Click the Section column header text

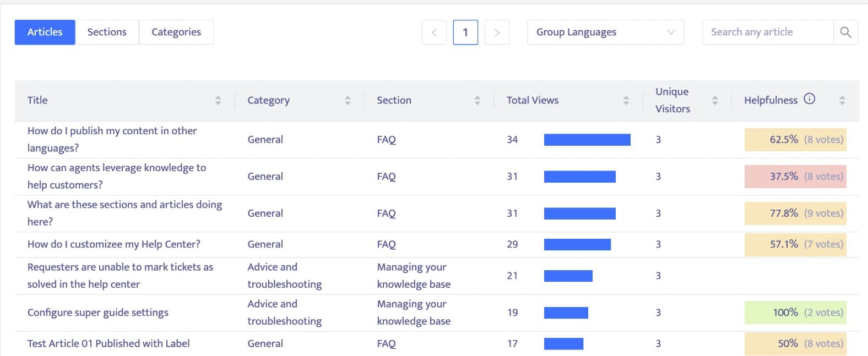point(394,100)
